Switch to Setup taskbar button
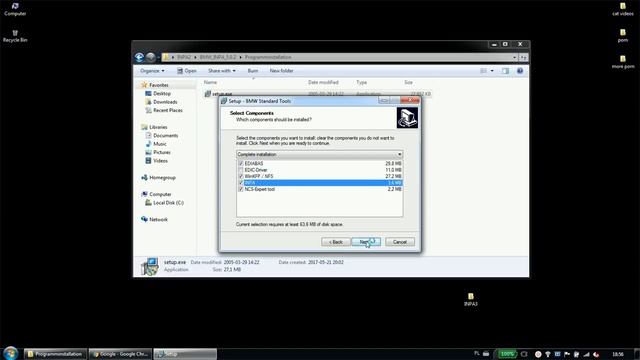 [x=185, y=354]
